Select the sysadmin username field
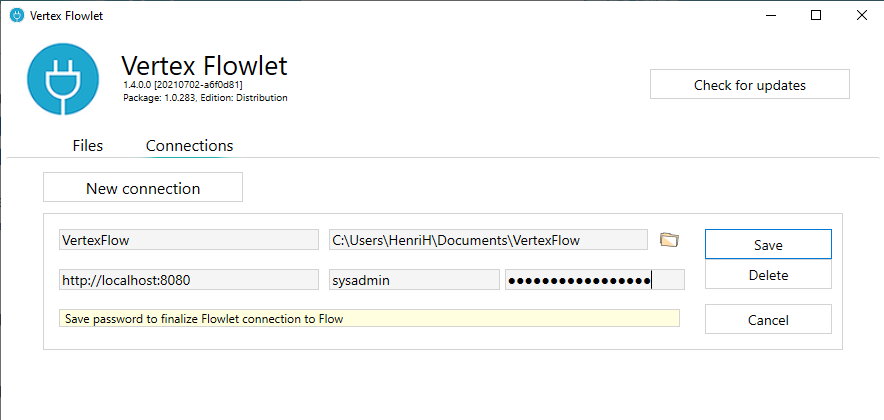This screenshot has width=884, height=420. pyautogui.click(x=413, y=281)
